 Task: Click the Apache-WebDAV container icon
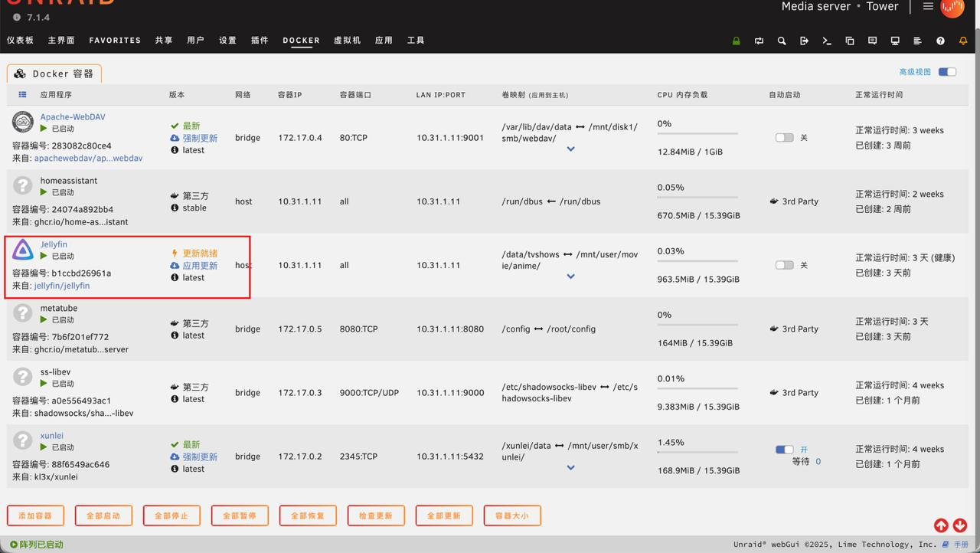pyautogui.click(x=23, y=122)
